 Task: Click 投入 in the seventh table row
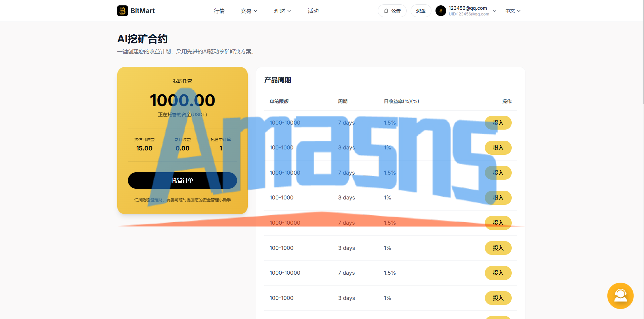(498, 273)
